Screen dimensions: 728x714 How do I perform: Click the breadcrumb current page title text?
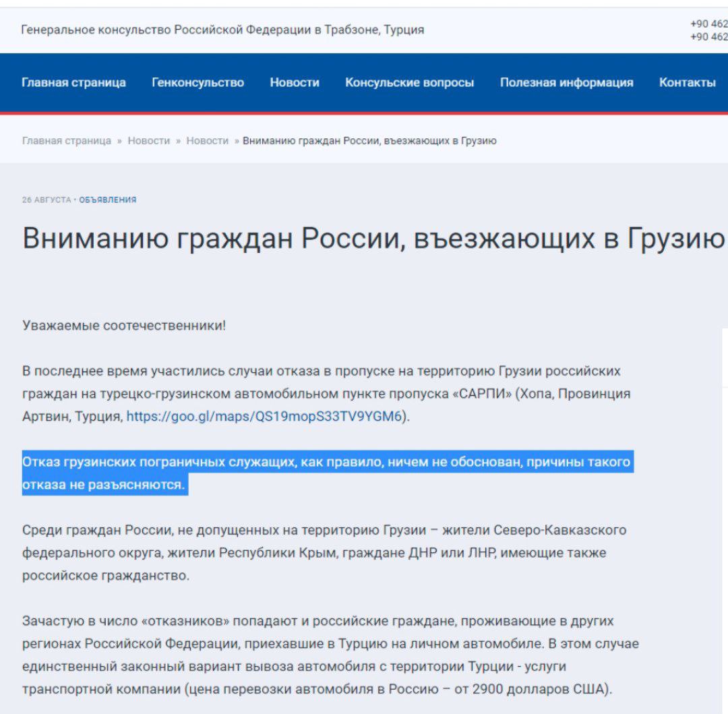click(x=369, y=141)
